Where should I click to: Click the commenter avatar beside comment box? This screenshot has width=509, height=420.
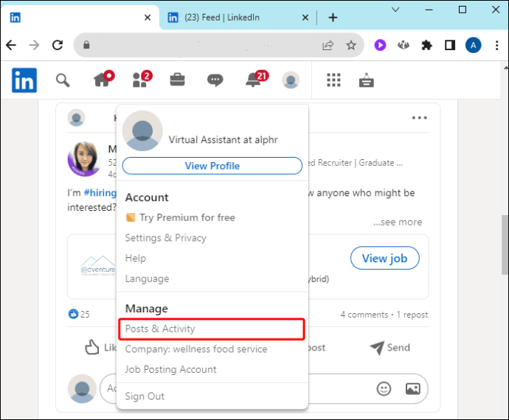pos(82,388)
